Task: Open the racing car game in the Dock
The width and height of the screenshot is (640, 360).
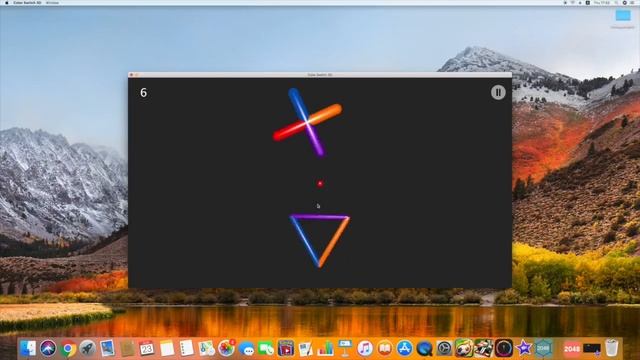Action: coord(484,349)
